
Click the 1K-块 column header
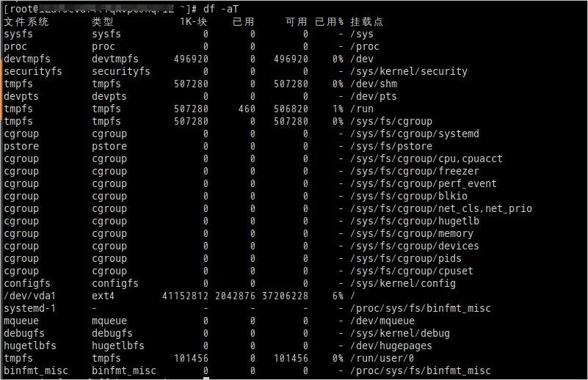pos(194,21)
